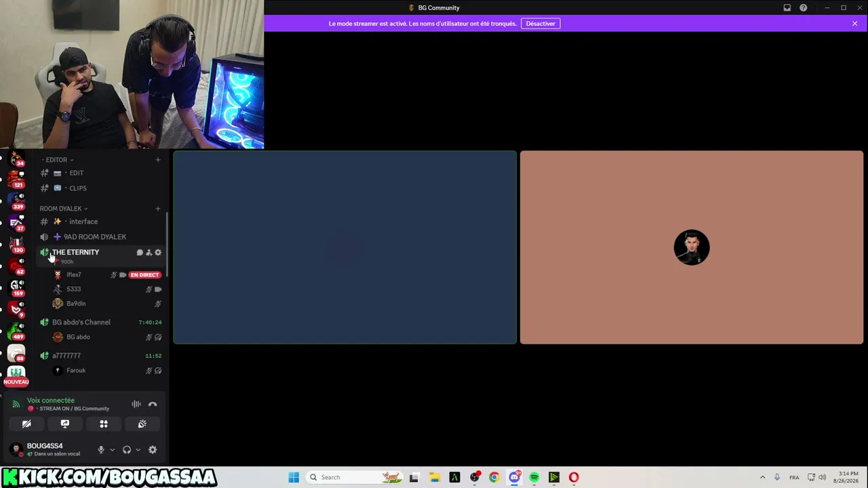Open server with 62 notifications badge
The width and height of the screenshot is (868, 488).
pos(16,267)
